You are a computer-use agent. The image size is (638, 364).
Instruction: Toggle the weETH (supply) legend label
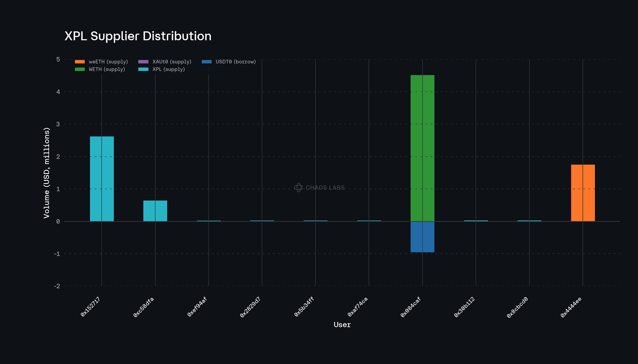click(108, 62)
